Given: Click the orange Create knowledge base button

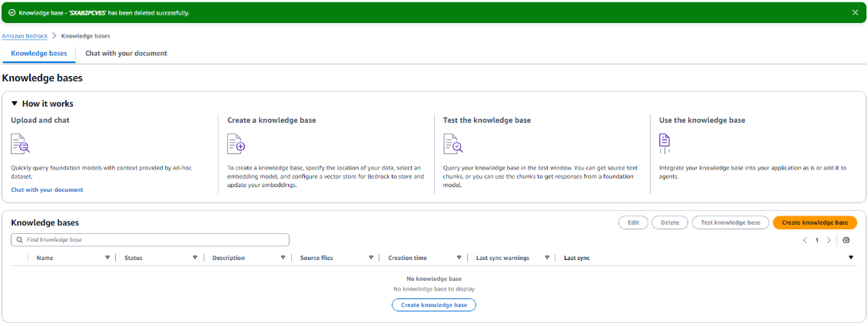Looking at the screenshot, I should pos(815,222).
